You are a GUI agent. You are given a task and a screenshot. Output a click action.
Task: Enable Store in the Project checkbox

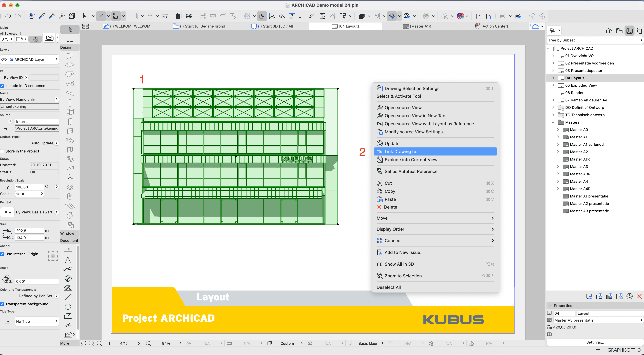click(2, 151)
